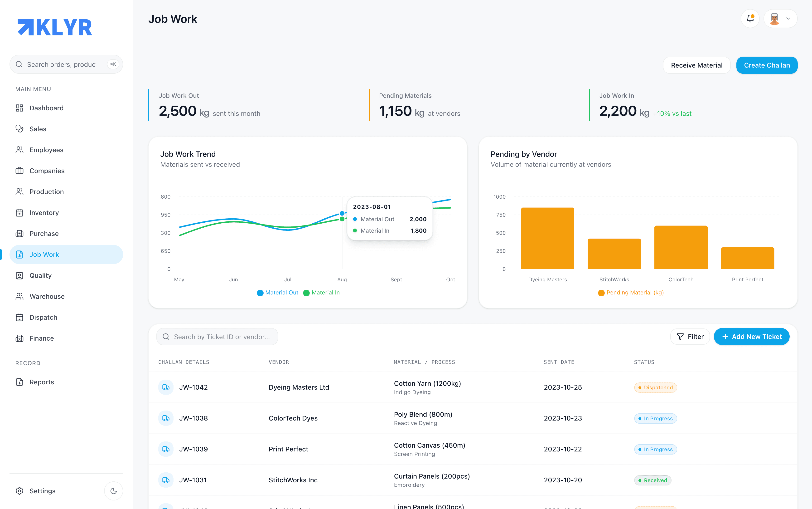Open the Dashboard menu item
The width and height of the screenshot is (812, 509).
[x=66, y=108]
